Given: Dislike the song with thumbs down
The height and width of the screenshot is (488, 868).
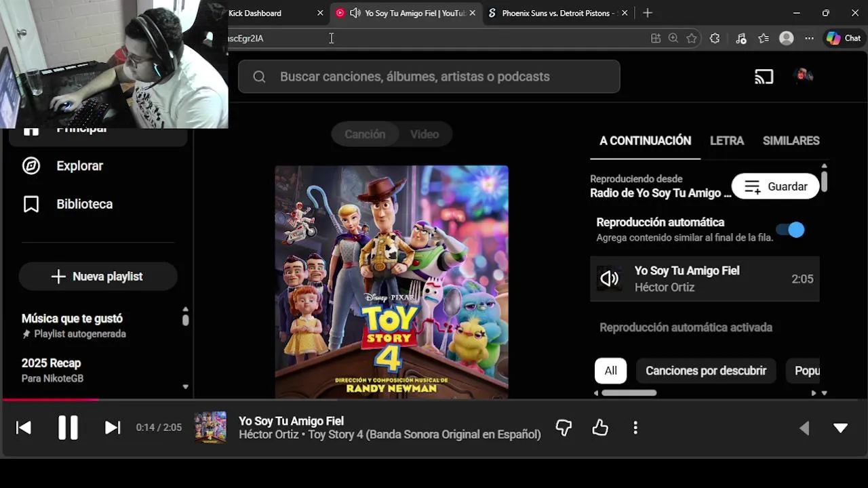Looking at the screenshot, I should [564, 428].
